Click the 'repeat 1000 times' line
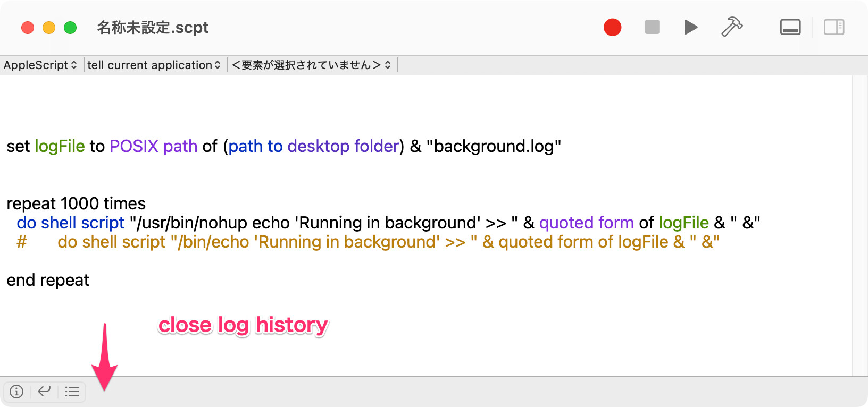This screenshot has height=407, width=868. click(76, 204)
